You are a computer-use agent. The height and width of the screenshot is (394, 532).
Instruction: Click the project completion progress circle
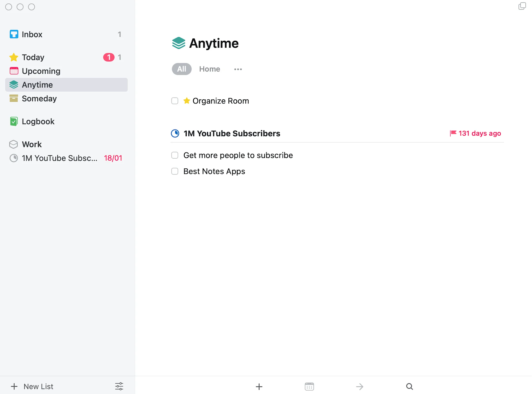(x=175, y=133)
